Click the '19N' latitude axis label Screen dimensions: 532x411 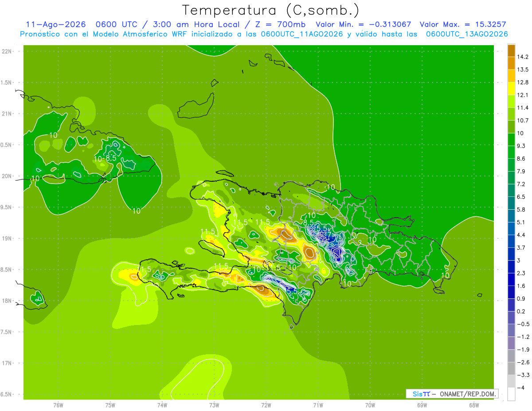point(8,239)
